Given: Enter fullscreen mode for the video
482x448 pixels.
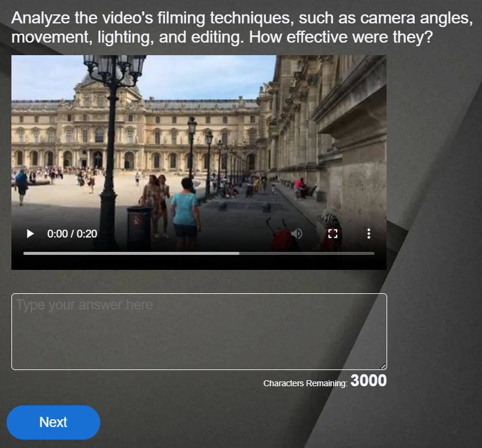Looking at the screenshot, I should (x=333, y=234).
